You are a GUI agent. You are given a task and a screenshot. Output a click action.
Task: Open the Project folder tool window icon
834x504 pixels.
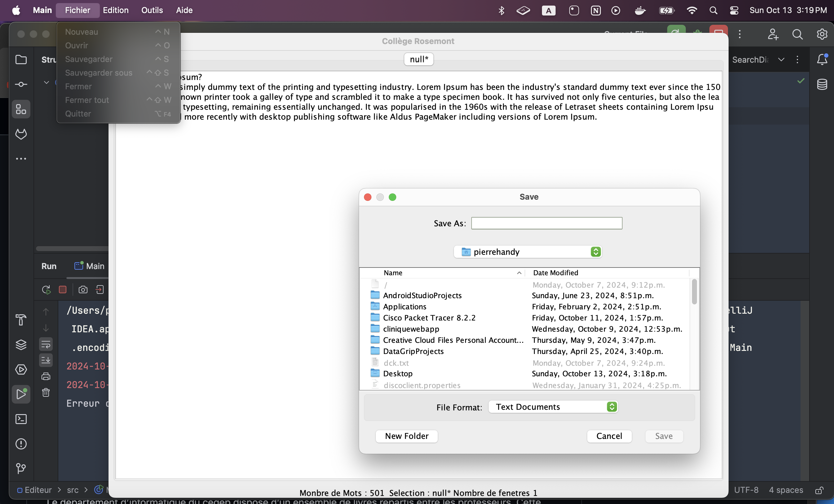pyautogui.click(x=21, y=60)
